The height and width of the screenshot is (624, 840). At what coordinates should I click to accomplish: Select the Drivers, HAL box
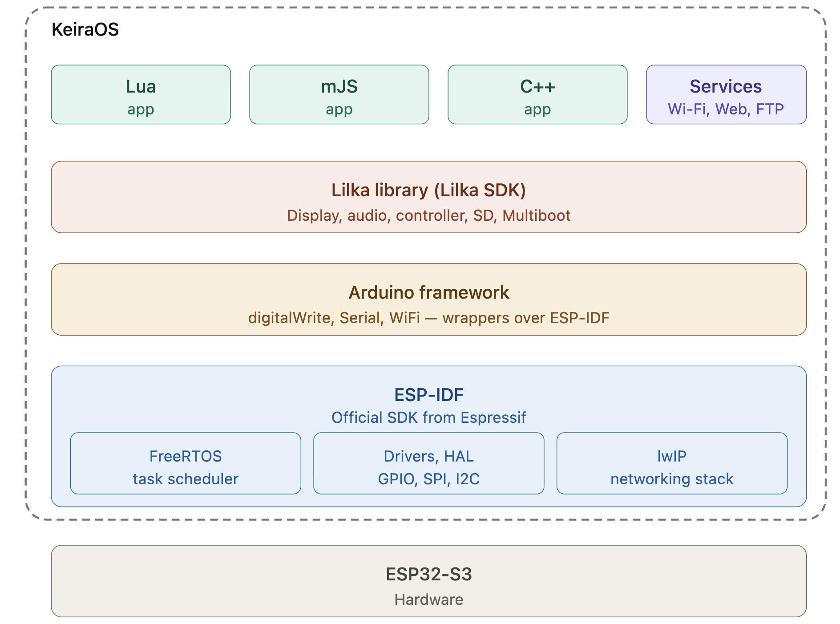point(428,463)
